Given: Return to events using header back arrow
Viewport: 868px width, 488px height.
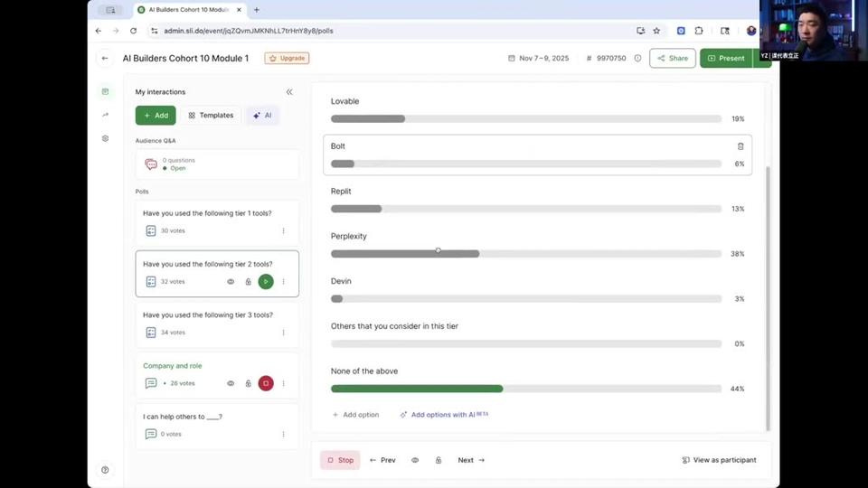Looking at the screenshot, I should point(105,58).
